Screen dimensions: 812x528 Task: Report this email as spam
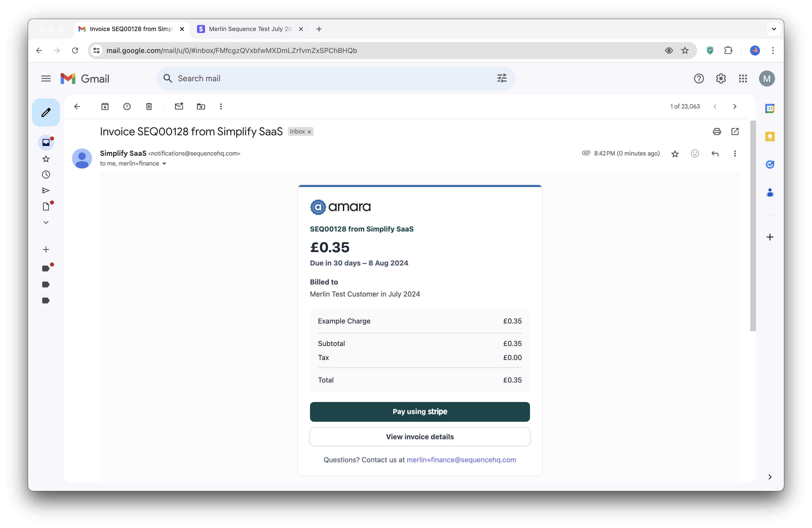coord(127,106)
